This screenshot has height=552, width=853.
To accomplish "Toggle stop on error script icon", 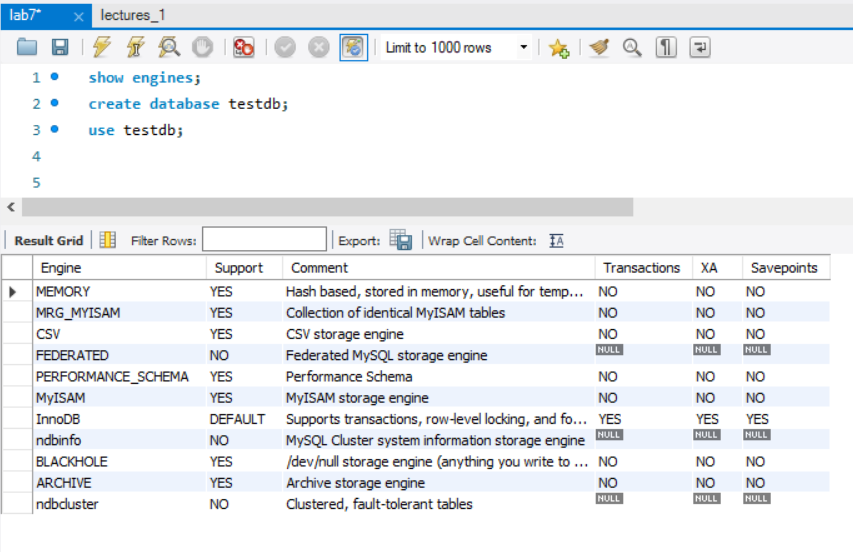I will pyautogui.click(x=243, y=47).
